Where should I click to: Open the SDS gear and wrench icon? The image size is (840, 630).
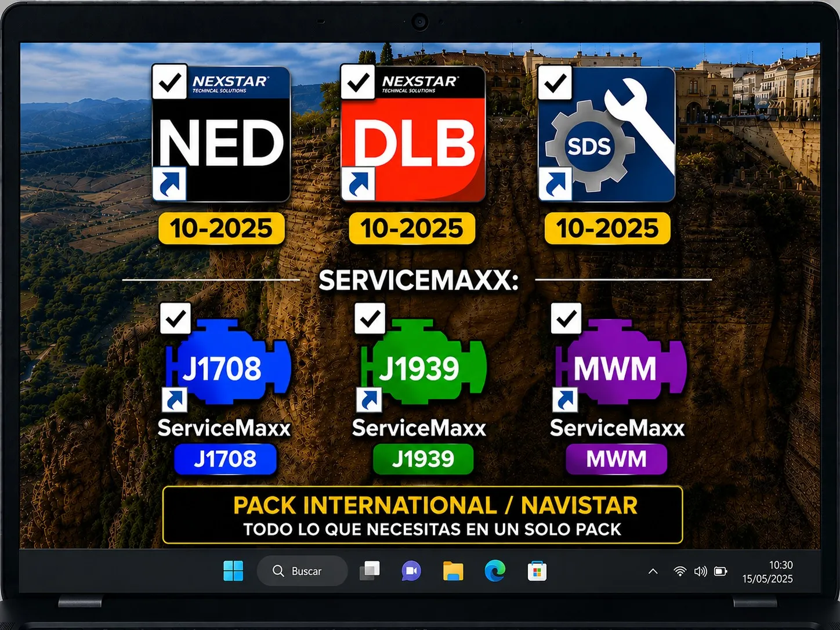[607, 134]
